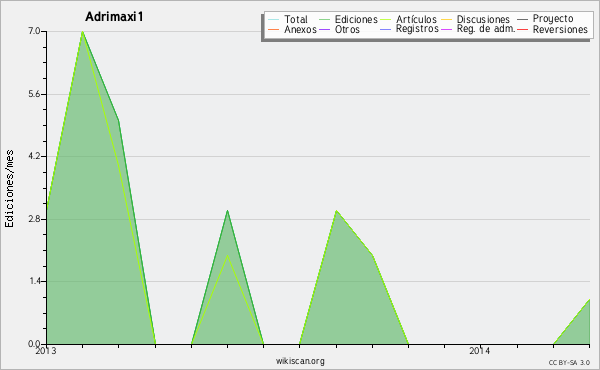Click the Artículos peak in the middle triangle
Screen dimensions: 600x370
click(227, 256)
